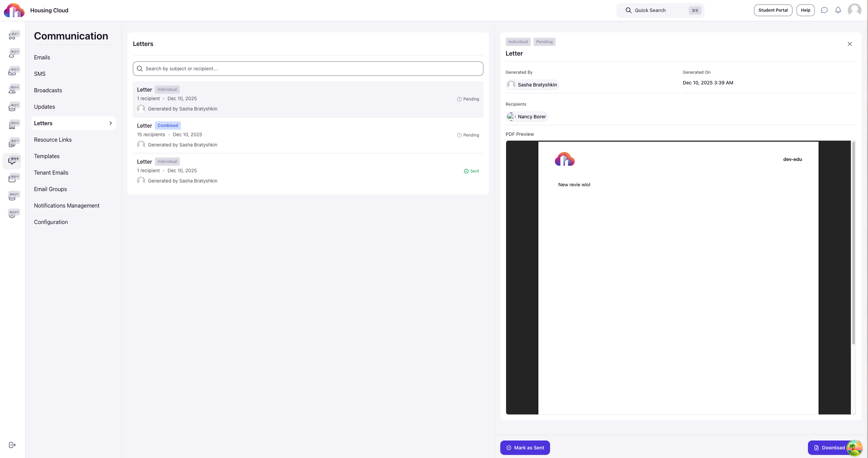
Task: Open the inbox sidebar icon labeled ⌘⇧3
Action: 12,72
